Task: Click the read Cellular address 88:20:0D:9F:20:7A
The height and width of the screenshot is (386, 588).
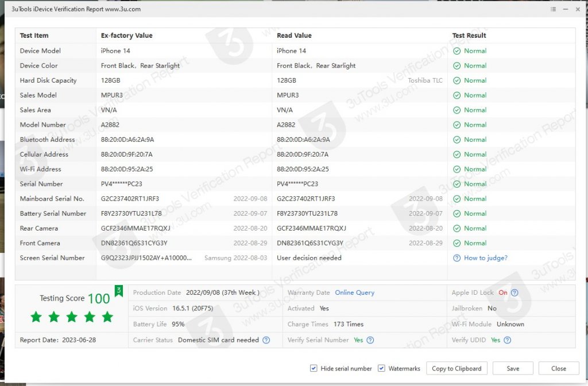Action: pyautogui.click(x=303, y=155)
